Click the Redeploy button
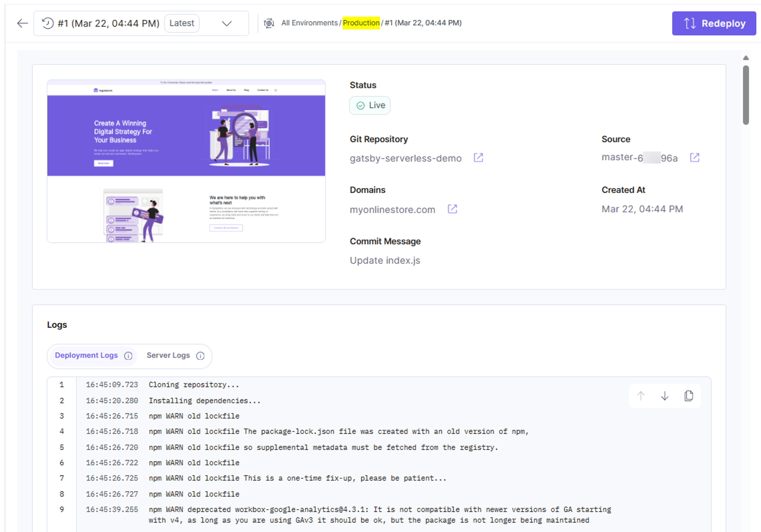This screenshot has height=532, width=761. (x=714, y=23)
